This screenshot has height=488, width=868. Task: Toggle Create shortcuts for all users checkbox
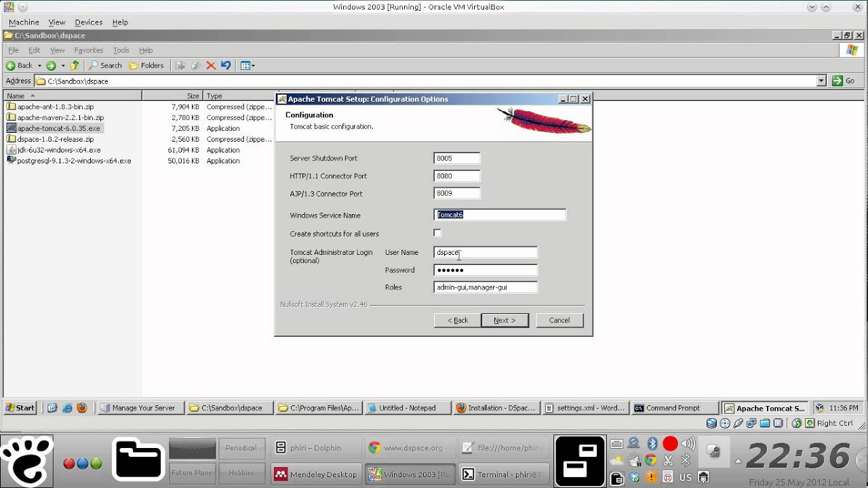click(x=437, y=233)
